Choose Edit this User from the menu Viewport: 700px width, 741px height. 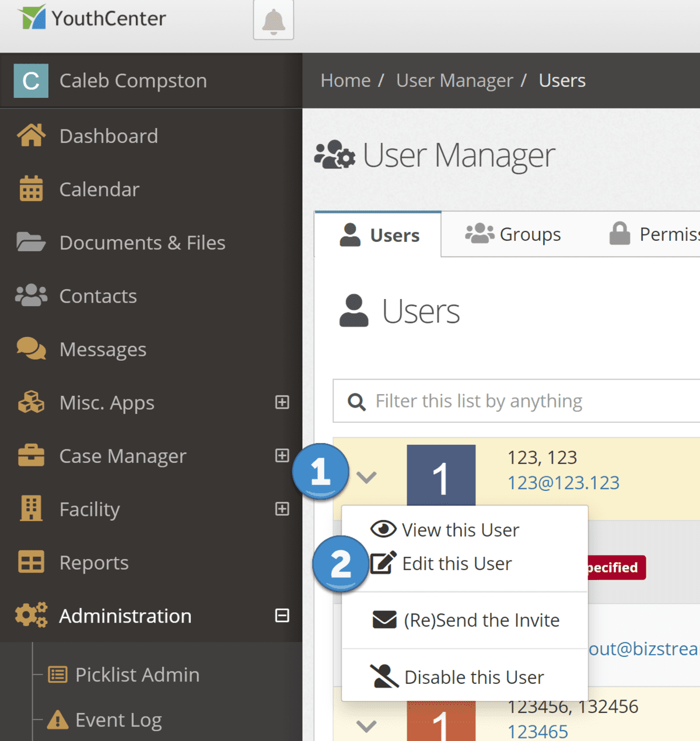click(457, 563)
